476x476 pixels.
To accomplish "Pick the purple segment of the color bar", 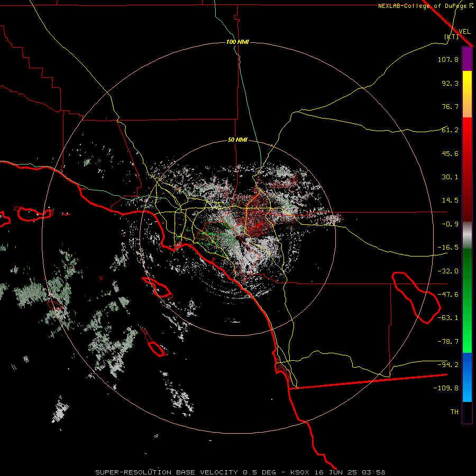I will (x=467, y=59).
